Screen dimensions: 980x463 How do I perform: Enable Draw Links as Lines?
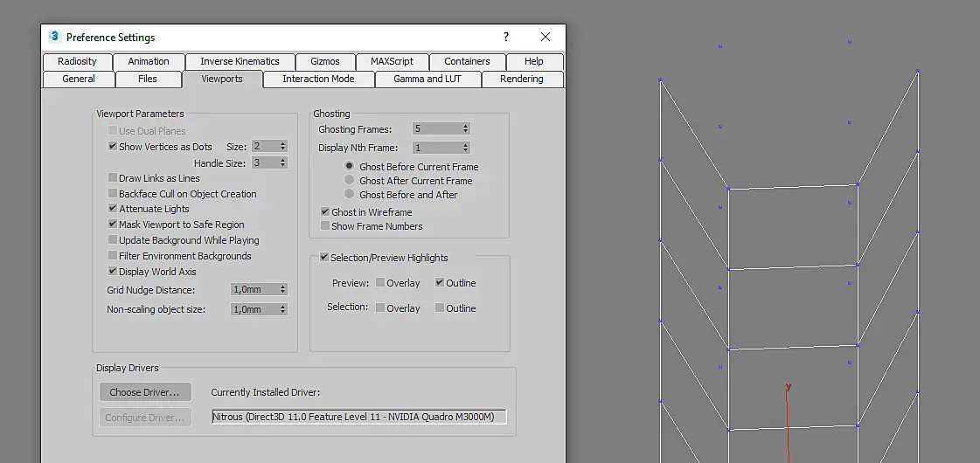[113, 178]
